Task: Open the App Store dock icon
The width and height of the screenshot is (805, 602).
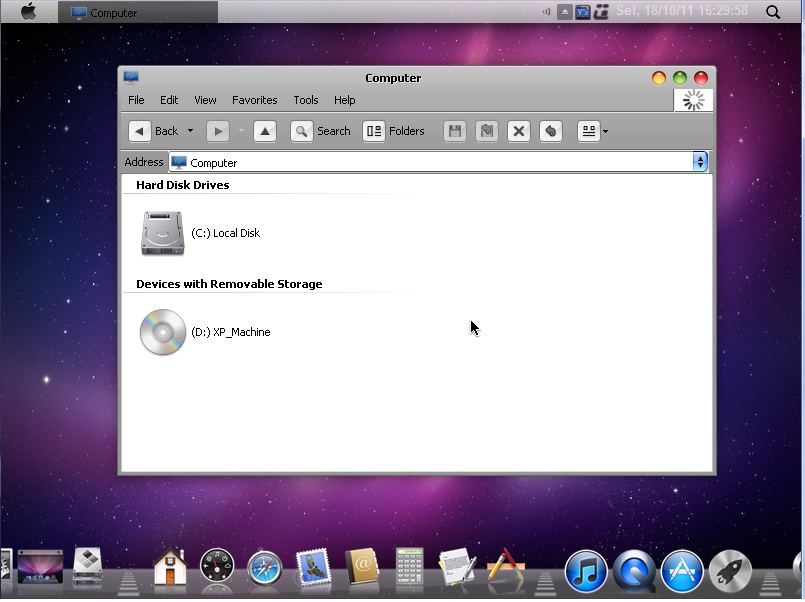Action: click(x=682, y=571)
